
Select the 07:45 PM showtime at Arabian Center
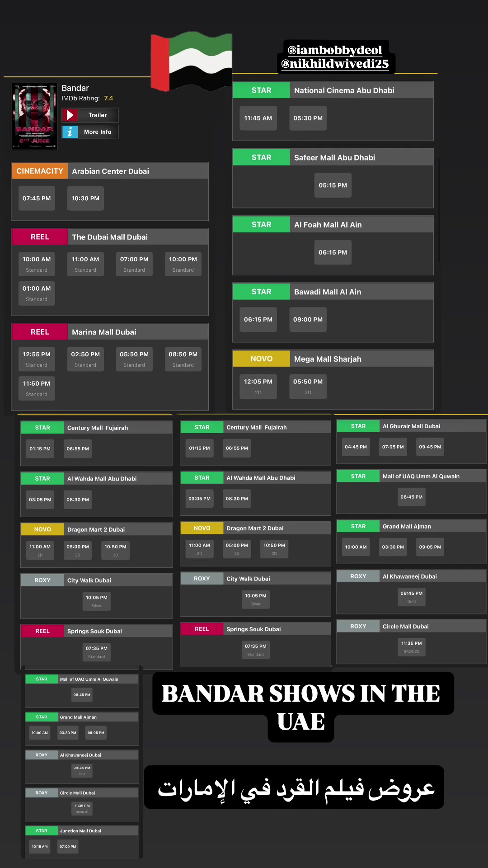pyautogui.click(x=37, y=198)
